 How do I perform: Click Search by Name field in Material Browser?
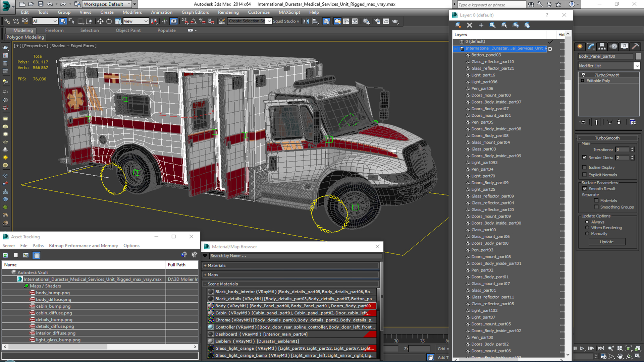tap(296, 256)
